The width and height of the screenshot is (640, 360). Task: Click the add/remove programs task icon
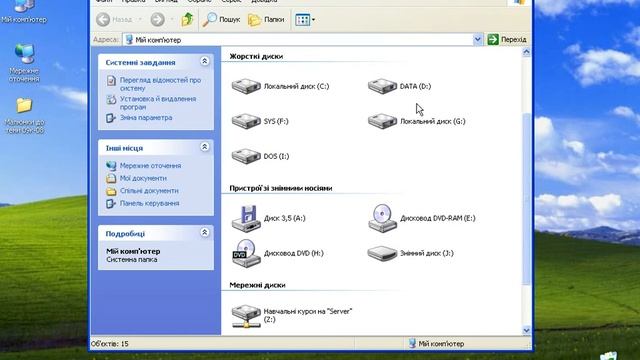[x=111, y=99]
